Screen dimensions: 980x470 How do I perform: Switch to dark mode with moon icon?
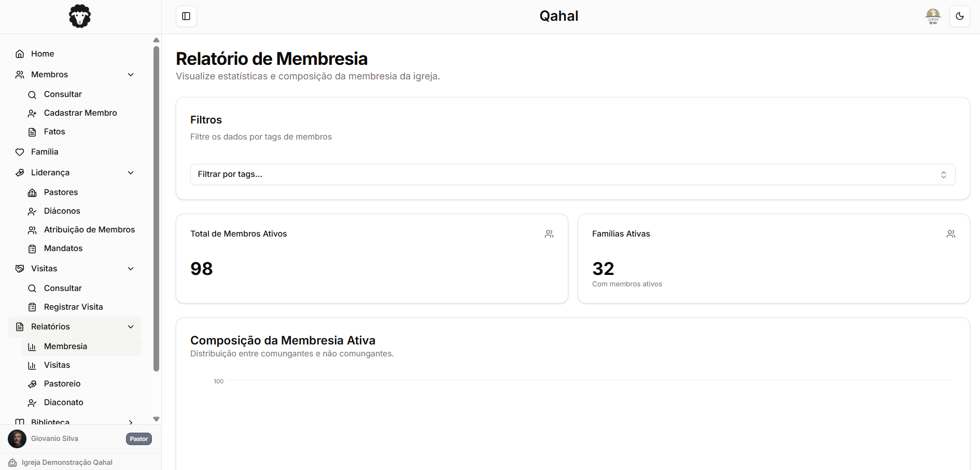tap(959, 16)
